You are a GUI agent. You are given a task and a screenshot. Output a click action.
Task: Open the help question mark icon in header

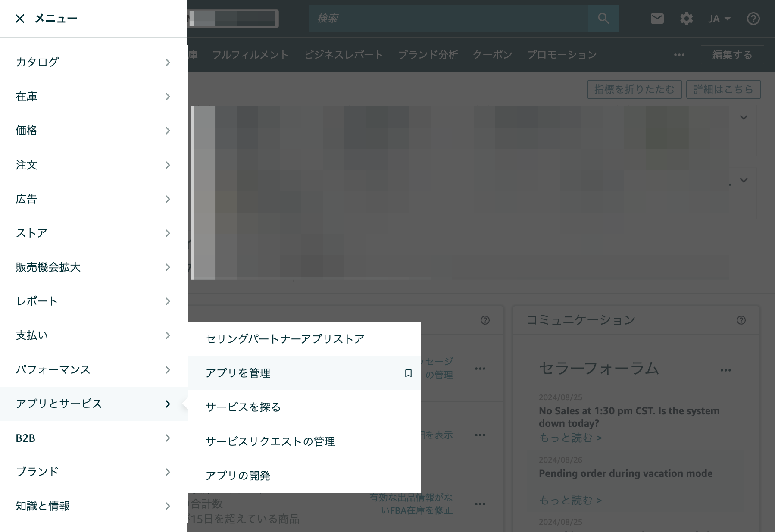point(753,19)
